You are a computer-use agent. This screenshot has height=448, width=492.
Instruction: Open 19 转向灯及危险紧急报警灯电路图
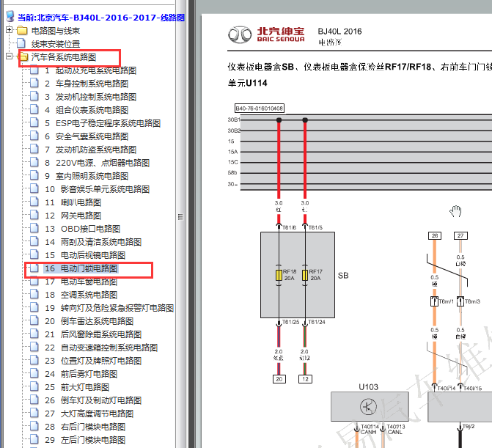[109, 308]
